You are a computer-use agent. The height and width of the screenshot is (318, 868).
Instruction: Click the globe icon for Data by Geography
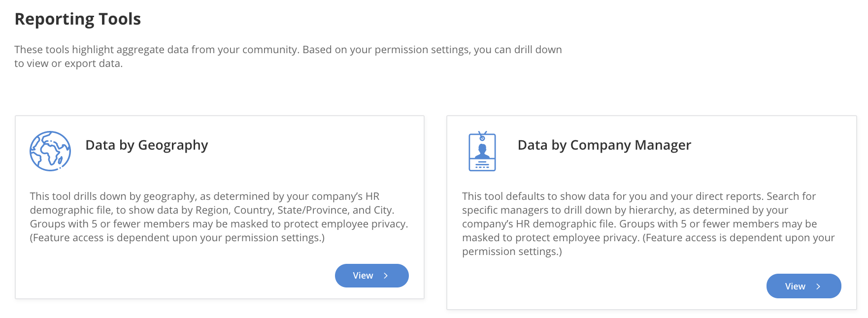(x=50, y=151)
